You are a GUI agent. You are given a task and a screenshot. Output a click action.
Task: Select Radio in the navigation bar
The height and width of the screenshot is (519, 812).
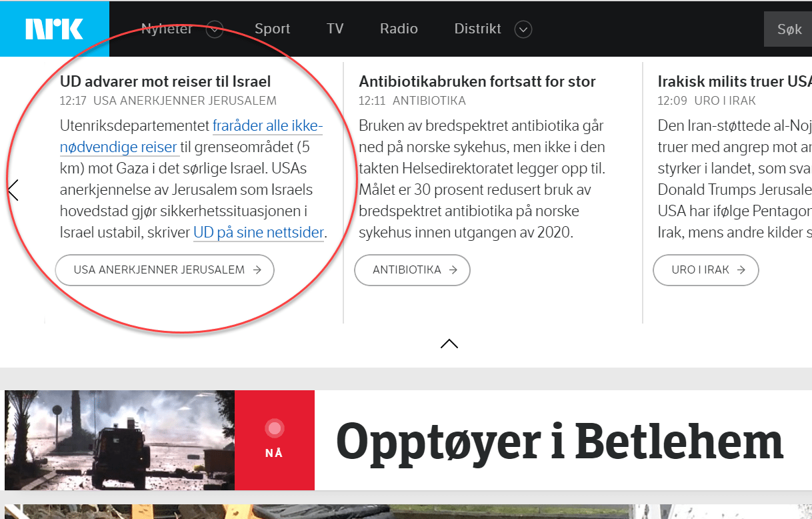pyautogui.click(x=399, y=29)
